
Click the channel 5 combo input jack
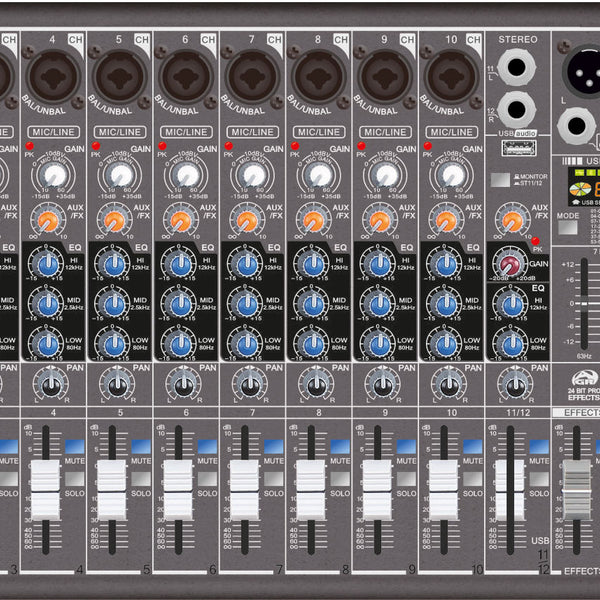[120, 76]
